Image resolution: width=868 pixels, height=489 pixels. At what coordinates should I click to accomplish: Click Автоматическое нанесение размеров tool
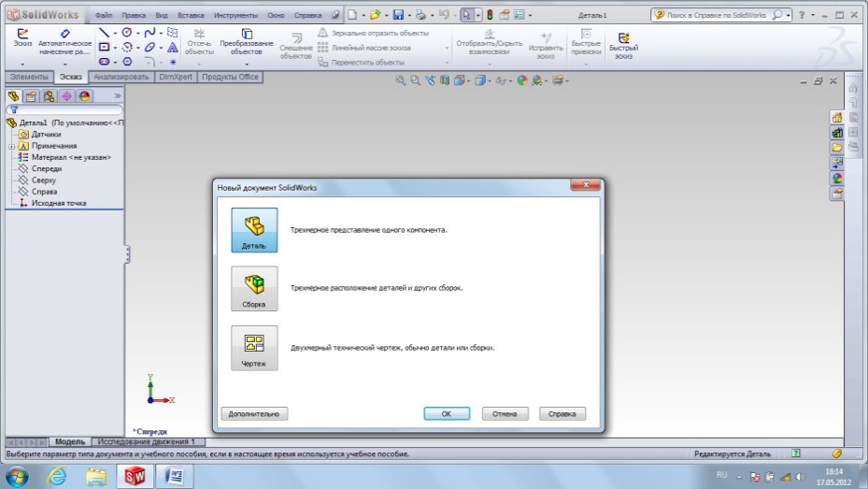point(64,42)
